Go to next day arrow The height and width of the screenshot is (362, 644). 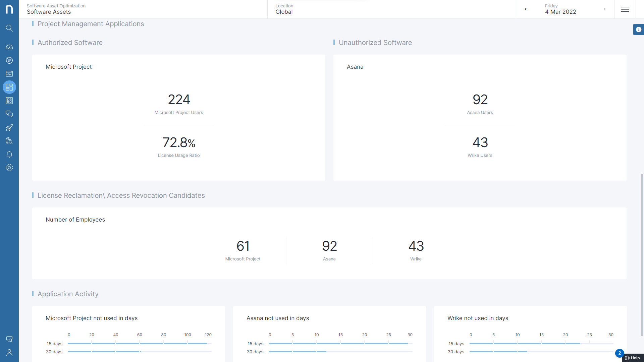[x=604, y=9]
